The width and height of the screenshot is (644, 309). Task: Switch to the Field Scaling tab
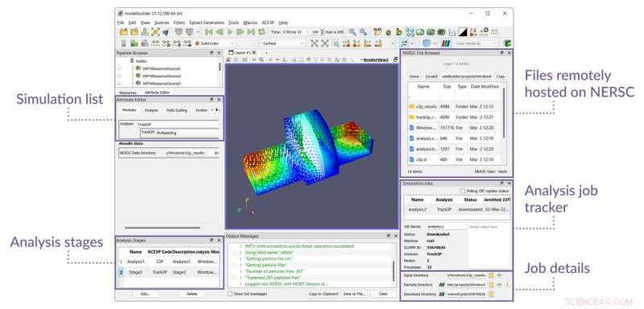tap(176, 110)
